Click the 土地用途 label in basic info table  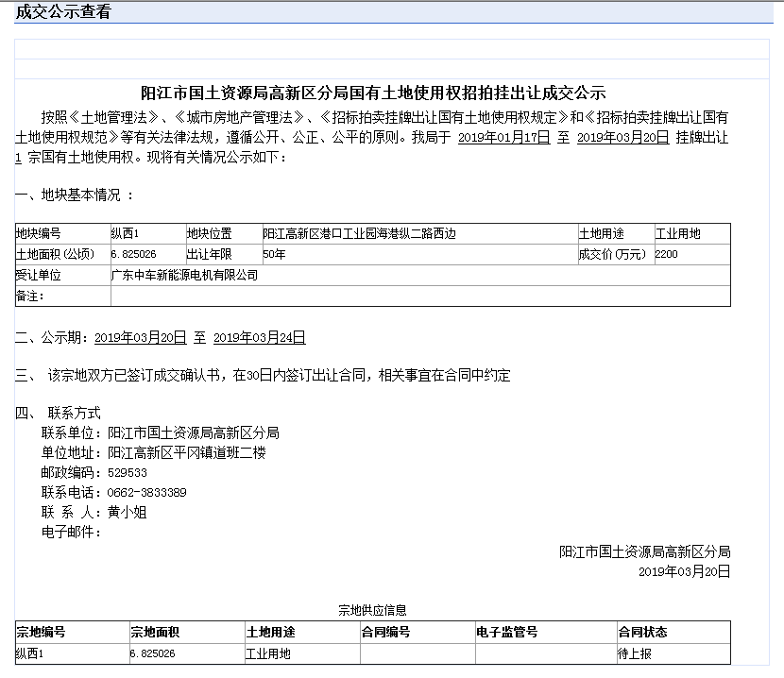click(x=616, y=233)
